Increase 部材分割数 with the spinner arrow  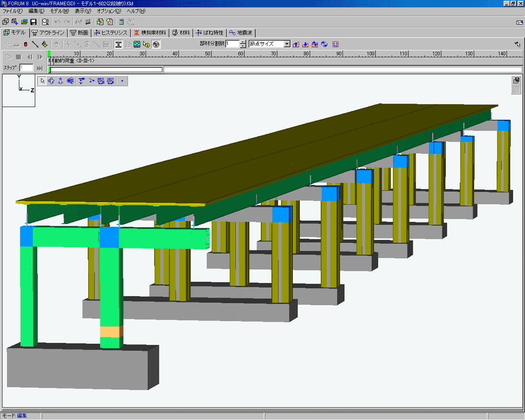tap(243, 42)
